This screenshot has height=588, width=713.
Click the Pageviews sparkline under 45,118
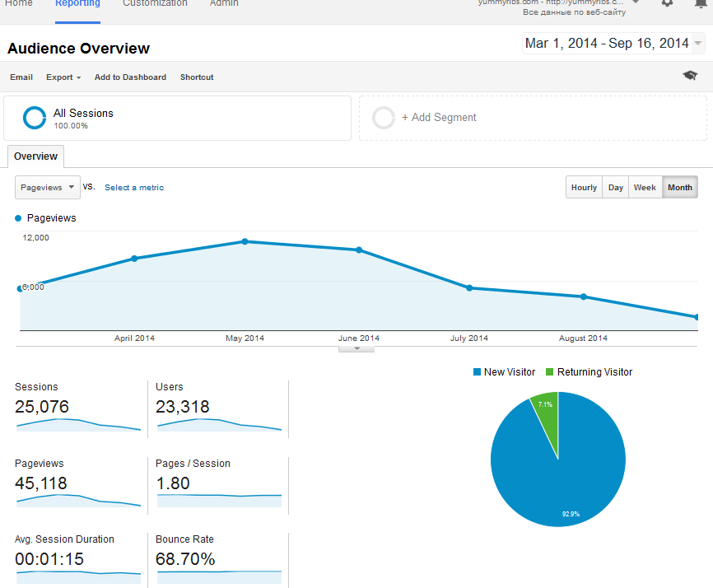79,500
